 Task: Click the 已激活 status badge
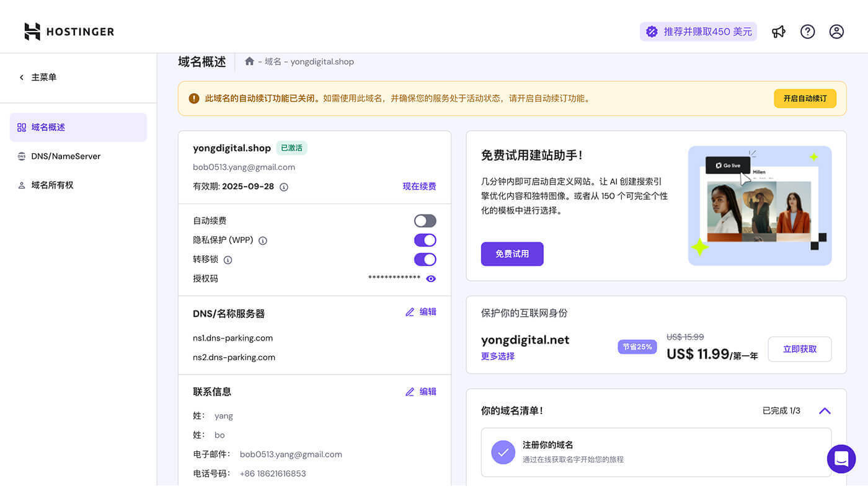(x=291, y=148)
